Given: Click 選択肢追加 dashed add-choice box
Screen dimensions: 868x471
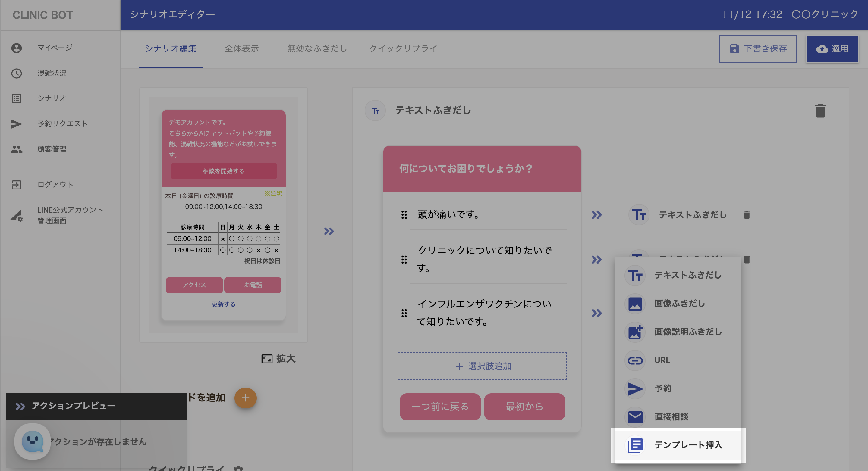Looking at the screenshot, I should (x=482, y=366).
